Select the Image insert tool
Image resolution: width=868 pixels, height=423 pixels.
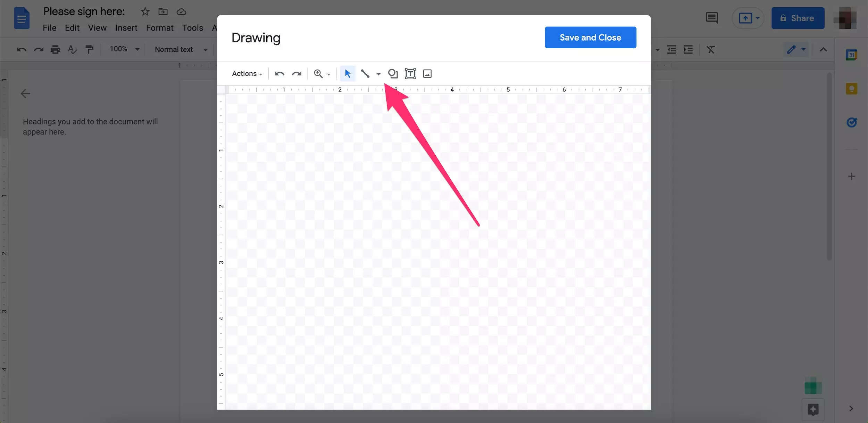pyautogui.click(x=427, y=73)
